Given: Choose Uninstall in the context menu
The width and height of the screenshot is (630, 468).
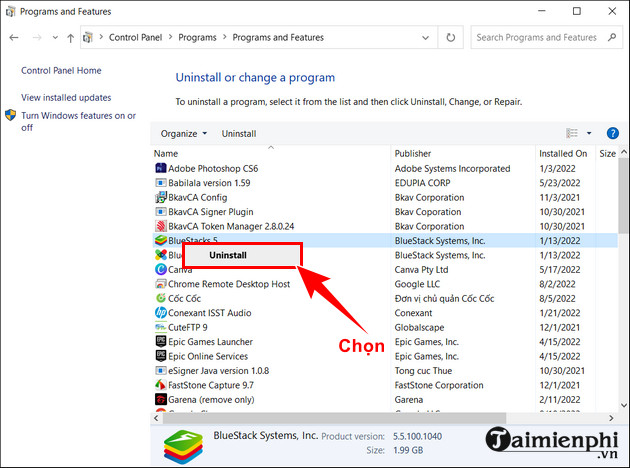Looking at the screenshot, I should [x=241, y=255].
